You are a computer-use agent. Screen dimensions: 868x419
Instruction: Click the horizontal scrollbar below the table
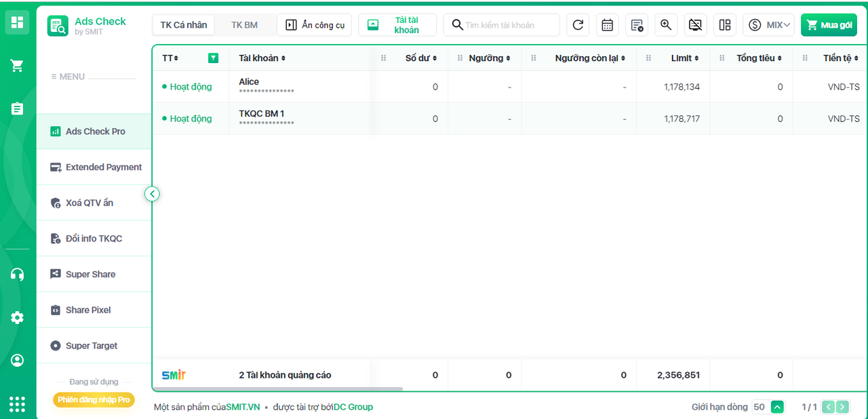(x=278, y=389)
